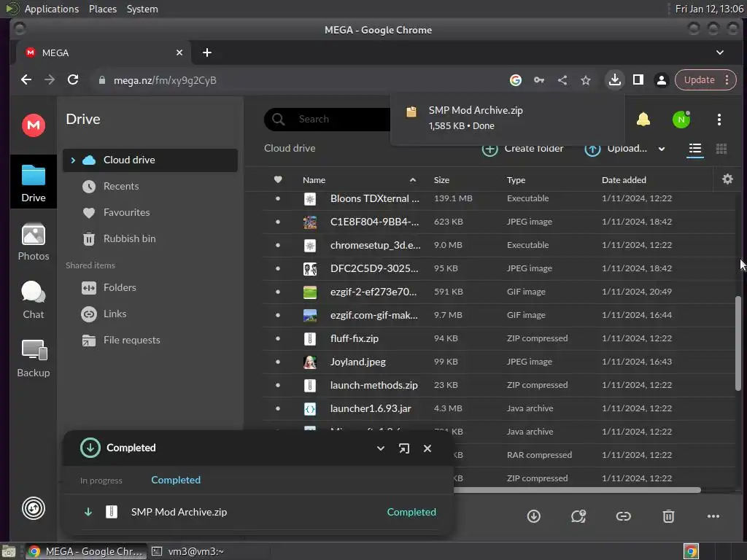This screenshot has height=560, width=747.
Task: Toggle favourite dot for Joyland.jpeg
Action: [x=278, y=362]
